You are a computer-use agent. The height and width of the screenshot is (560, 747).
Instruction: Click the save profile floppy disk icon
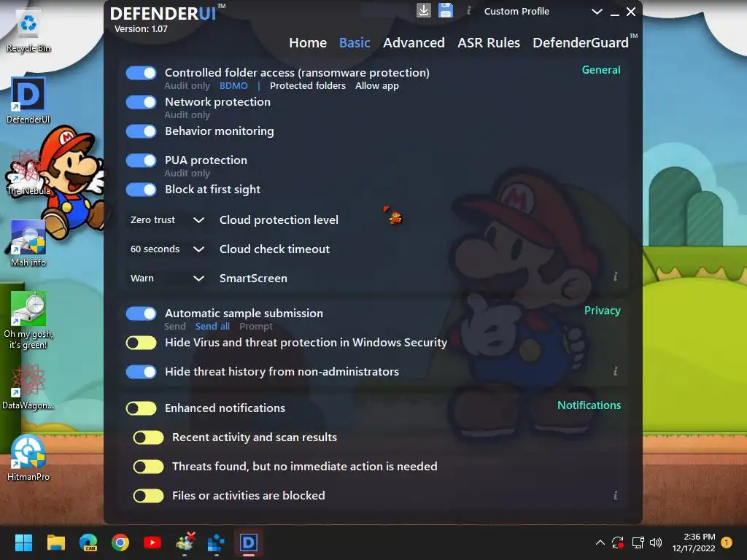(446, 10)
